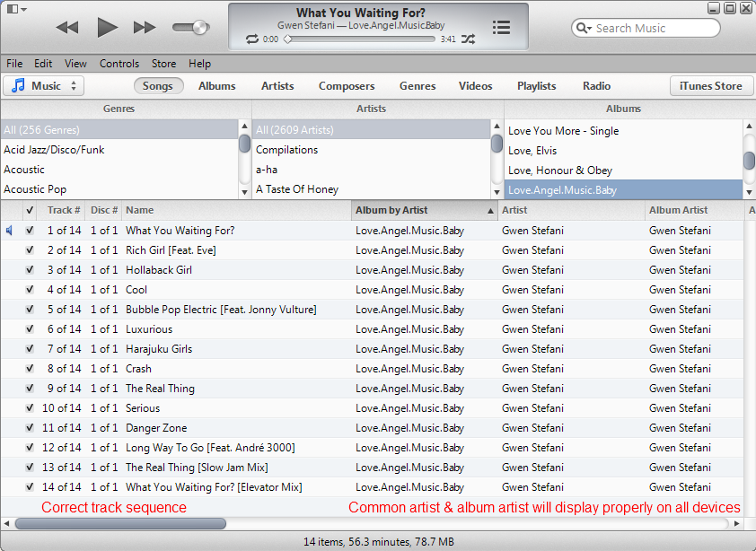This screenshot has height=551, width=756.
Task: Open the File menu
Action: (14, 64)
